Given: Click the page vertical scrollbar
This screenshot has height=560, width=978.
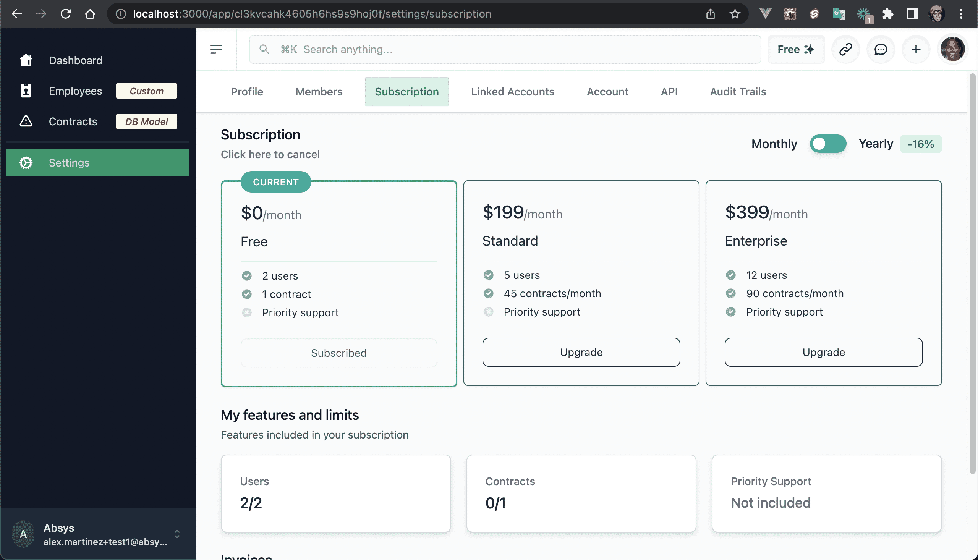Looking at the screenshot, I should pos(973,273).
